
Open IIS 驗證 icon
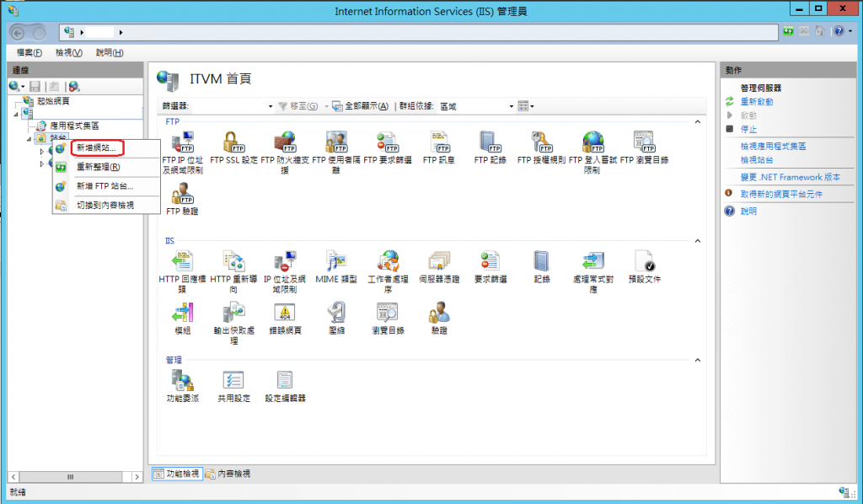click(x=438, y=318)
